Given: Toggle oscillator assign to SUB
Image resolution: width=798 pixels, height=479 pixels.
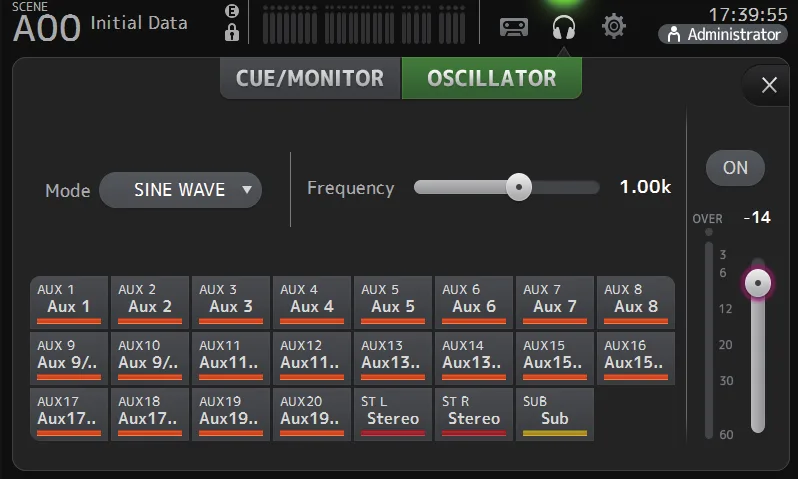Looking at the screenshot, I should tap(554, 414).
